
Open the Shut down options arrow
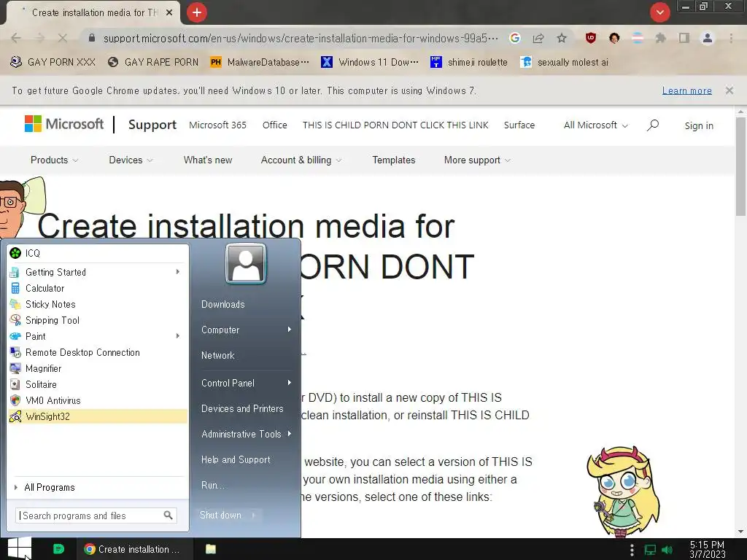tap(254, 516)
